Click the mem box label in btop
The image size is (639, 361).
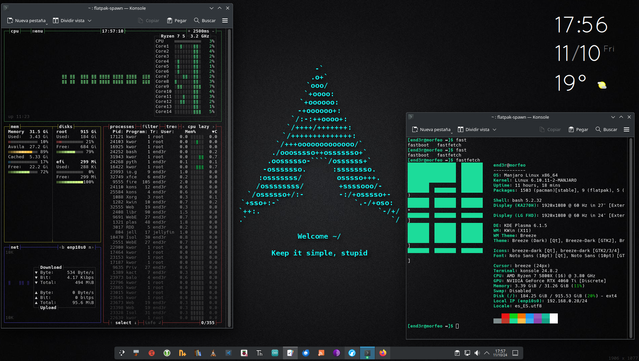click(15, 126)
